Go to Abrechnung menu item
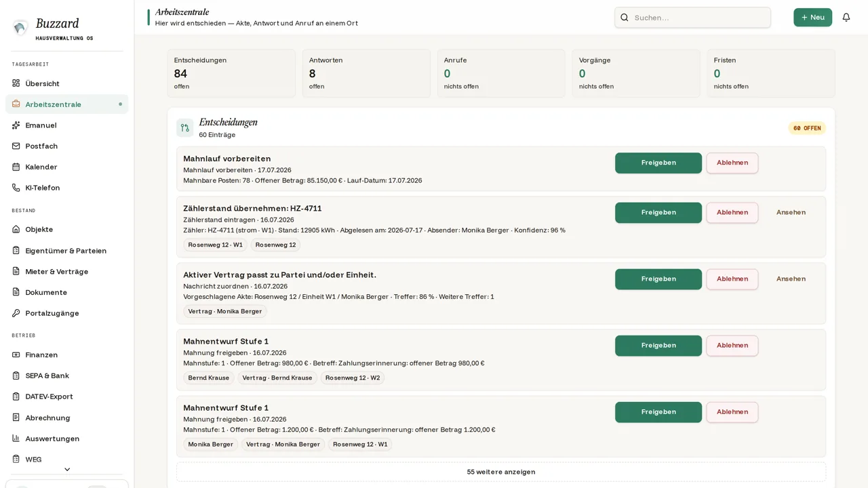Image resolution: width=868 pixels, height=488 pixels. [66, 418]
